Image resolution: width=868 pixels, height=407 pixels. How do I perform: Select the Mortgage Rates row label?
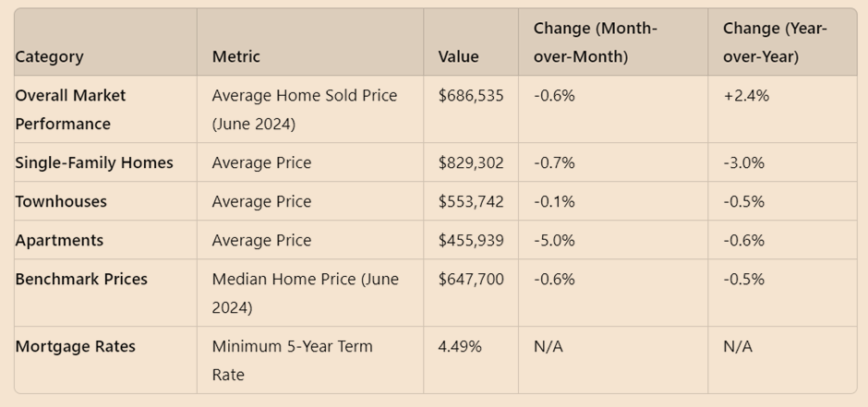pos(75,346)
